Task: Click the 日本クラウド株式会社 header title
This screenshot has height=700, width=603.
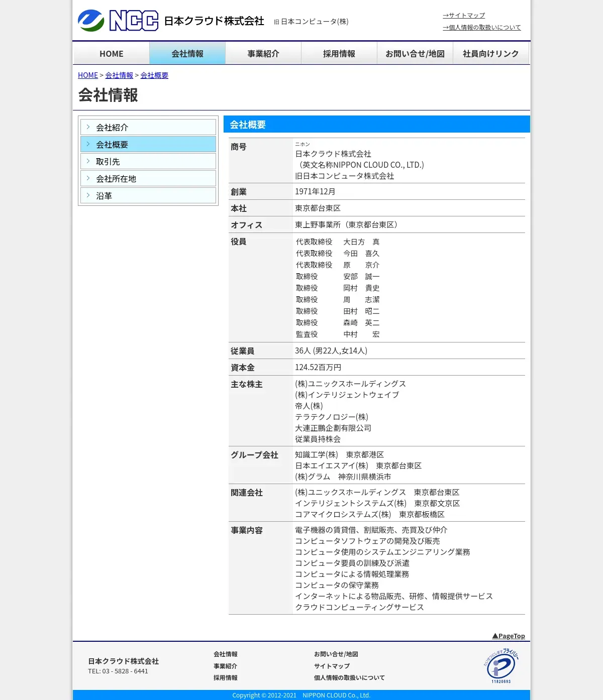Action: pyautogui.click(x=214, y=21)
